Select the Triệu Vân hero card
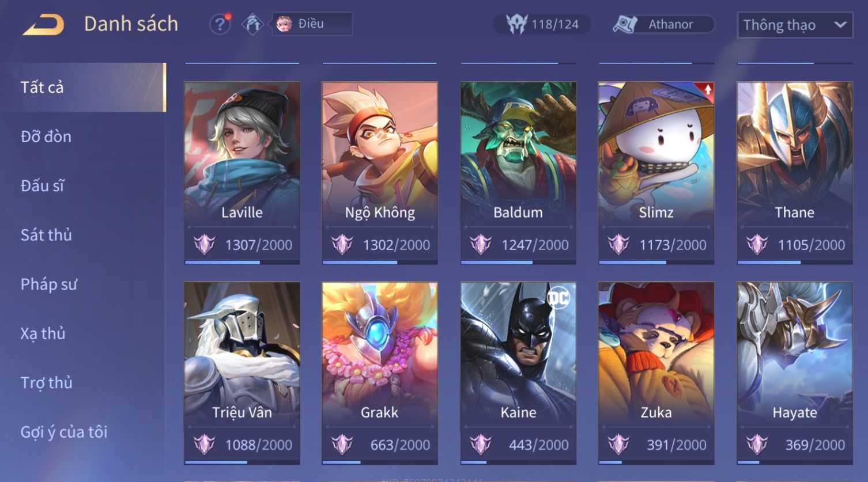The image size is (868, 482). [x=242, y=373]
